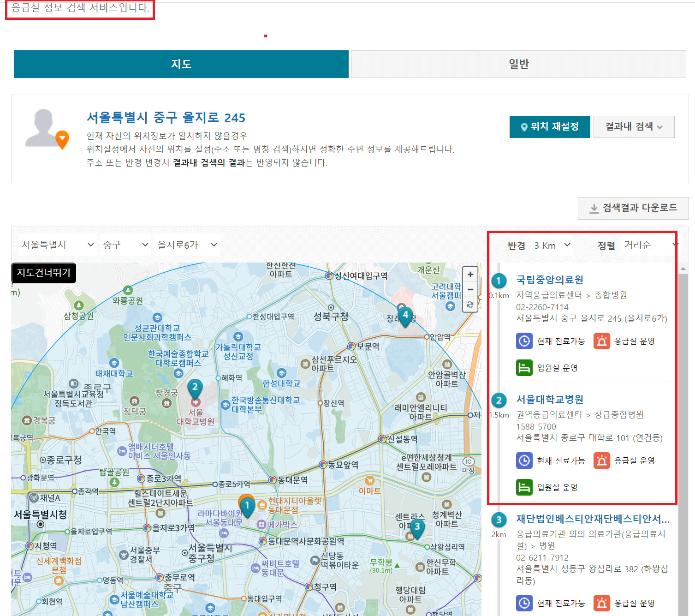Switch to the 일반 tab
This screenshot has height=616, width=695.
[519, 64]
